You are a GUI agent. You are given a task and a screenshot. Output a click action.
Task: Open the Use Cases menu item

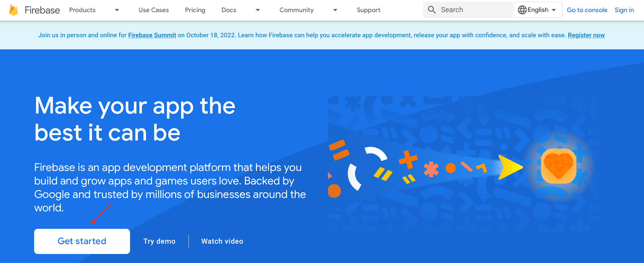[154, 10]
